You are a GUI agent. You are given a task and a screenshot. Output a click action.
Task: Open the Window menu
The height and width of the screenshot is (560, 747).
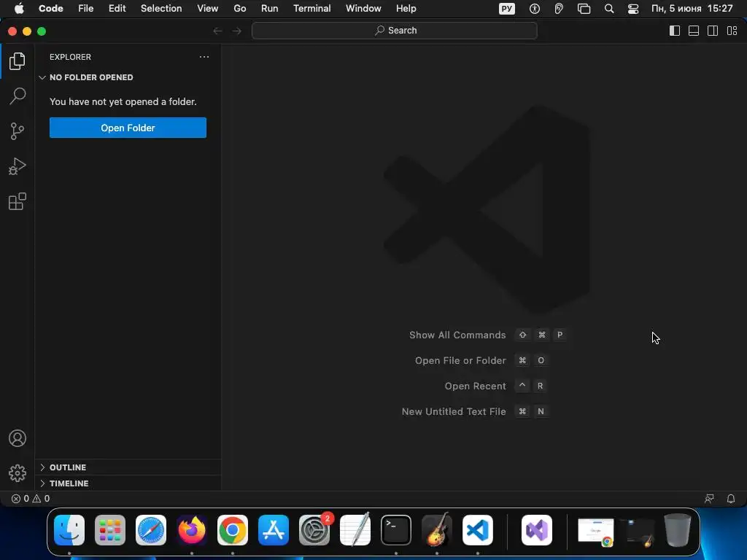[x=363, y=9]
